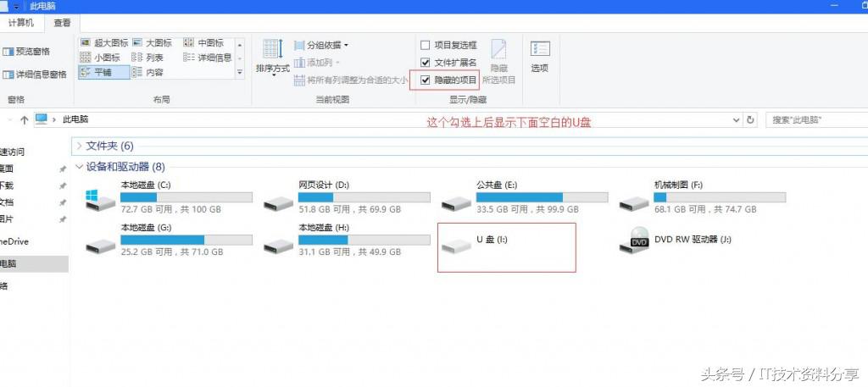This screenshot has width=868, height=387.
Task: Focus the 搜索"此电脑" search box
Action: (x=816, y=120)
